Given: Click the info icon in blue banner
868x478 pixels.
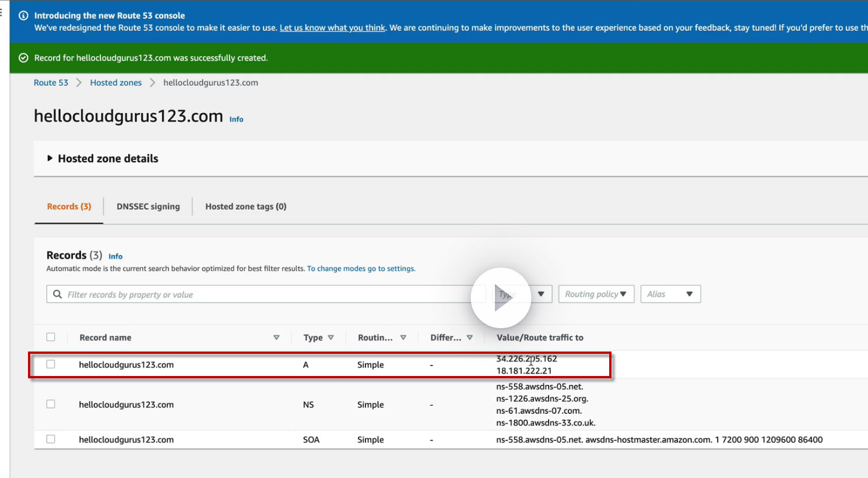Looking at the screenshot, I should pyautogui.click(x=23, y=16).
